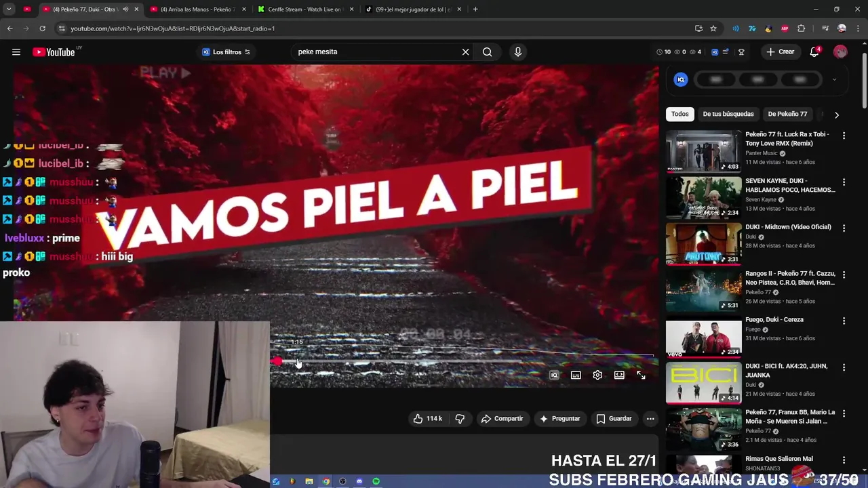Show more filter chips with arrow
Image resolution: width=868 pixels, height=488 pixels.
tap(836, 115)
